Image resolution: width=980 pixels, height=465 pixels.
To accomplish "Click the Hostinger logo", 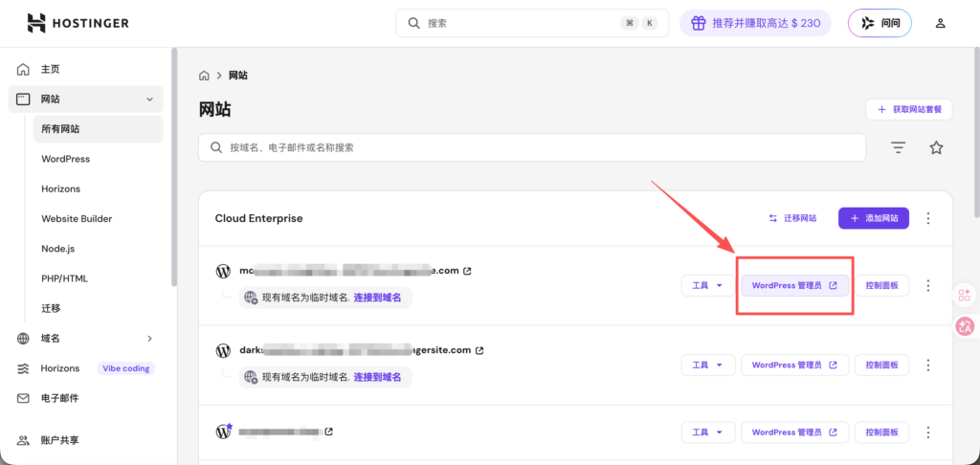I will 78,23.
